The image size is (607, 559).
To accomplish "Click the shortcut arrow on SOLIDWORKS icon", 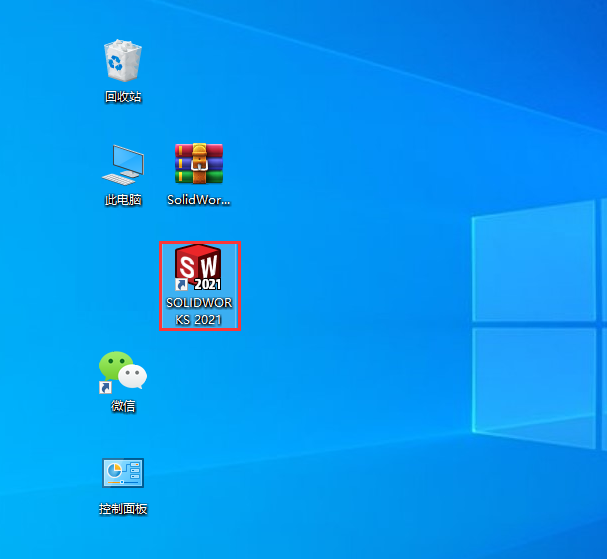I will point(181,285).
